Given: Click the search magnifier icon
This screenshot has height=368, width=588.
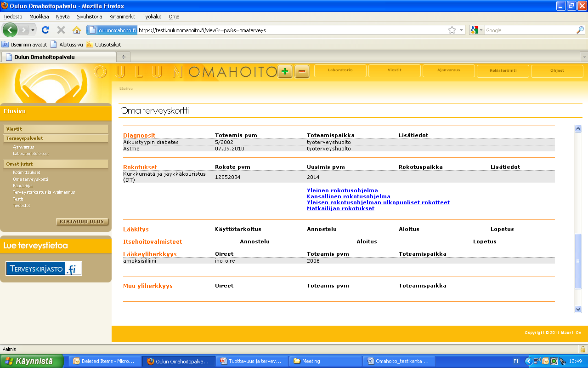Looking at the screenshot, I should click(x=580, y=30).
